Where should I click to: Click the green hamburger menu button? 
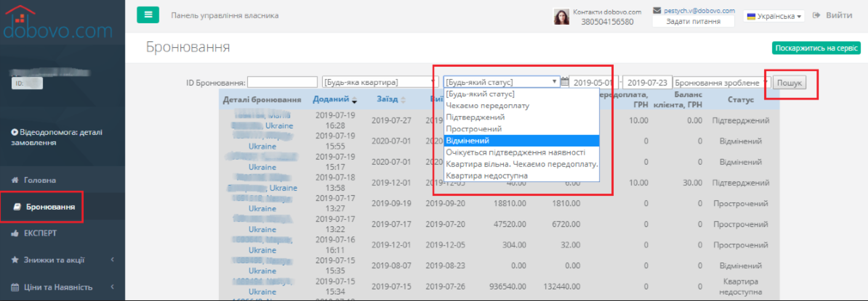(x=148, y=15)
